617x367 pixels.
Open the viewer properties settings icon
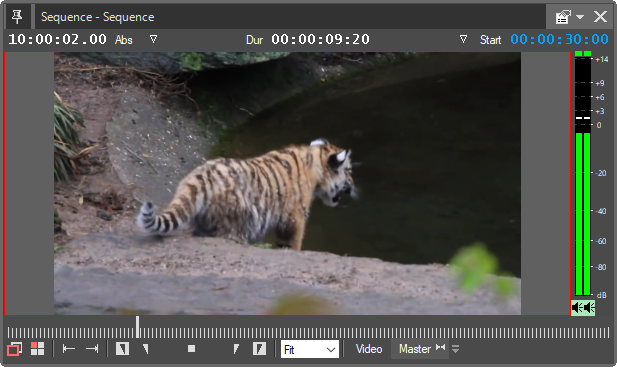563,17
